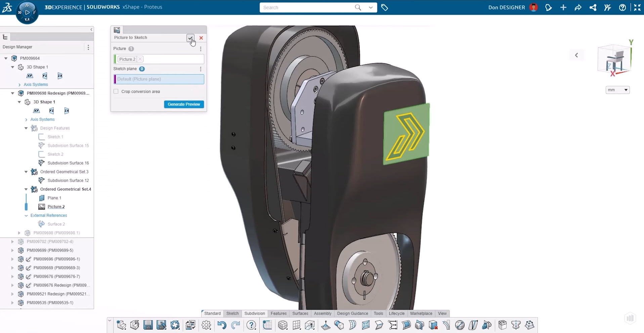Enable the Crop conversion area checkbox
Image resolution: width=644 pixels, height=333 pixels.
116,92
